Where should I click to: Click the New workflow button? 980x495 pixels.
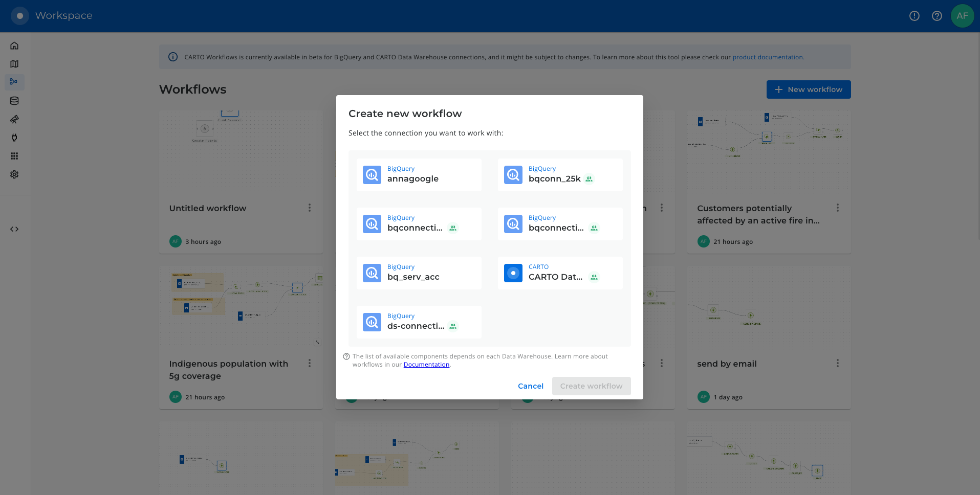coord(809,89)
